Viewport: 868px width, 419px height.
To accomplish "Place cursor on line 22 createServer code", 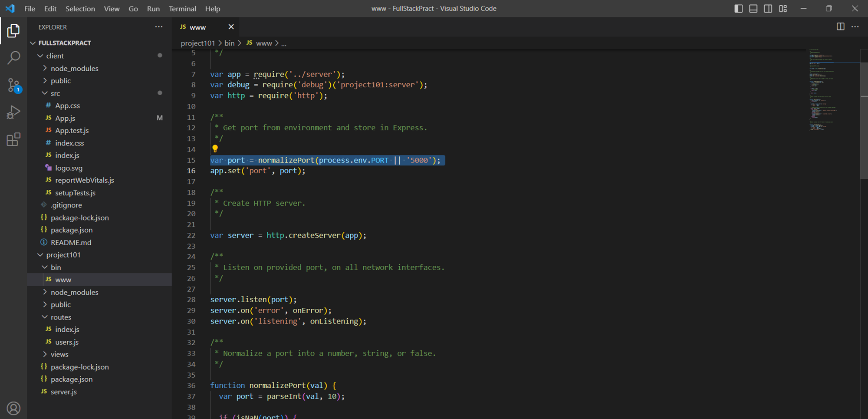I will tap(288, 235).
